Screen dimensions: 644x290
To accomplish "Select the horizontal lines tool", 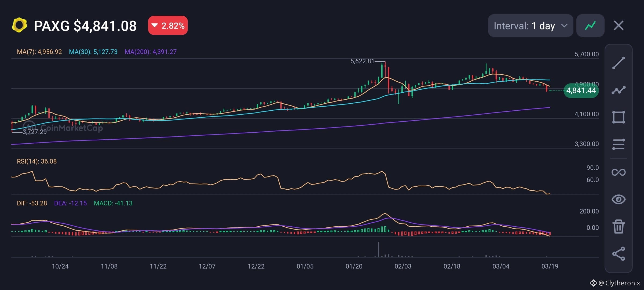I will 619,144.
